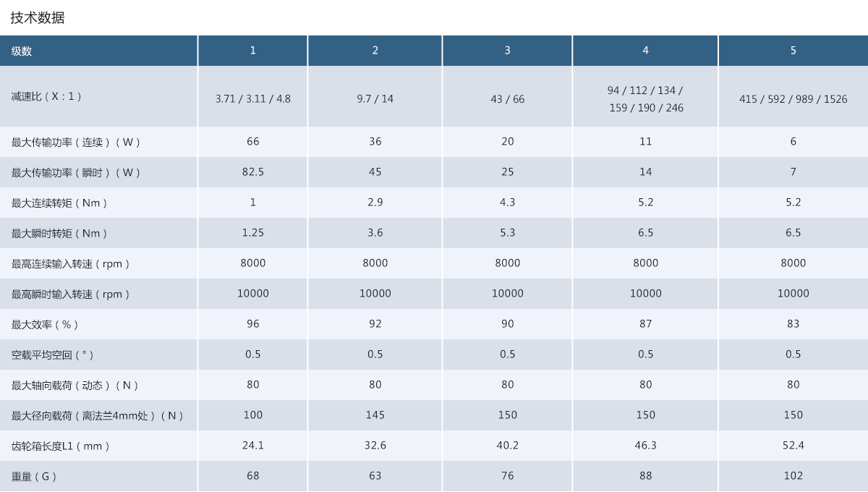
Task: Click the 最大径向载荷 row label
Action: (98, 416)
